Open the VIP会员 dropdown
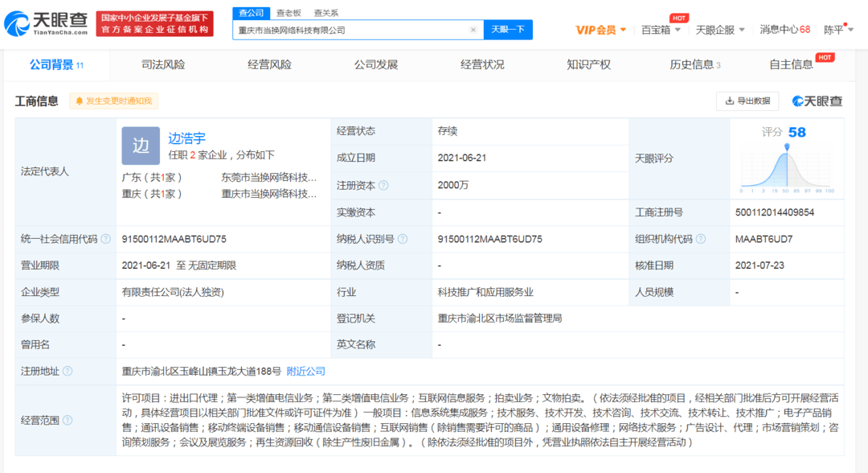This screenshot has height=473, width=868. pos(600,30)
